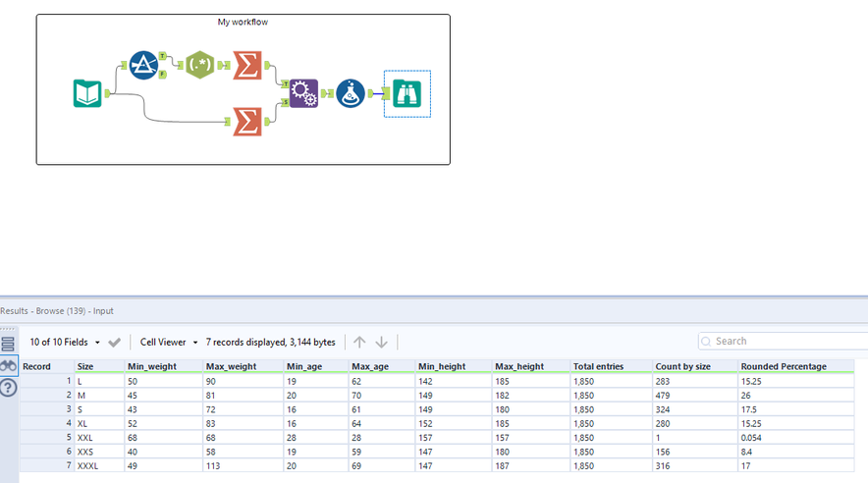Click the Max_age cell '70'
868x483 pixels.
pos(383,396)
